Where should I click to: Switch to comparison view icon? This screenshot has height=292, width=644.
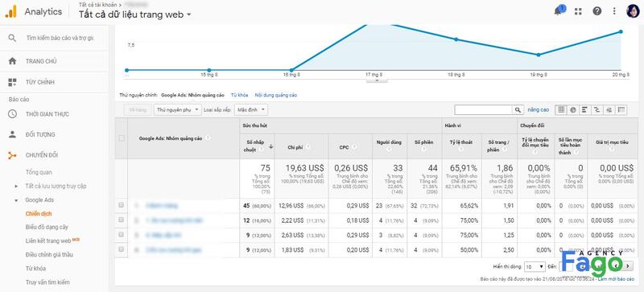point(597,109)
